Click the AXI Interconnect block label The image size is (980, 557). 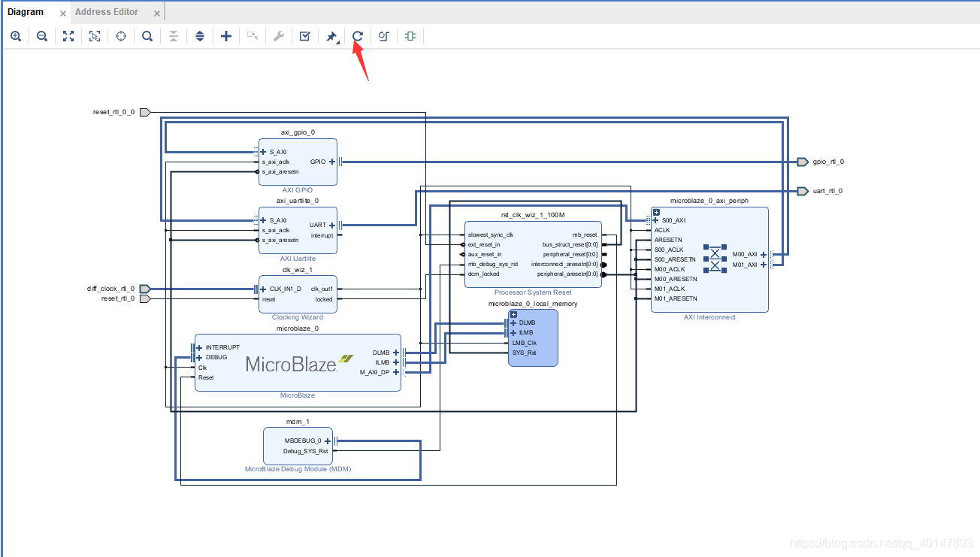click(x=709, y=317)
